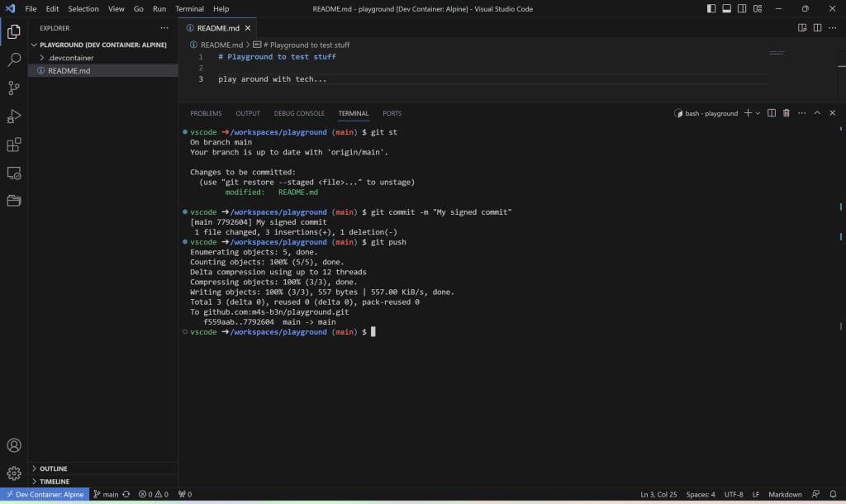Open Dev Container: Alpine remote menu
The width and height of the screenshot is (846, 504).
click(x=45, y=494)
